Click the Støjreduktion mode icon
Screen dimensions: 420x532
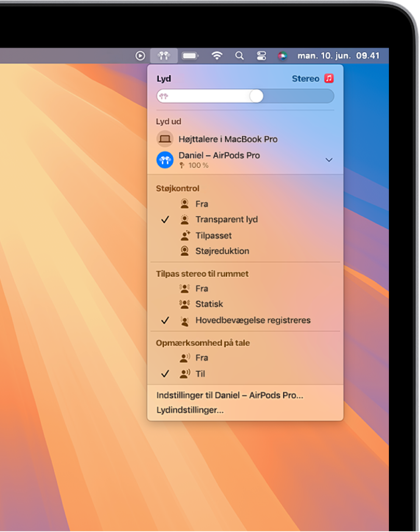[x=185, y=251]
